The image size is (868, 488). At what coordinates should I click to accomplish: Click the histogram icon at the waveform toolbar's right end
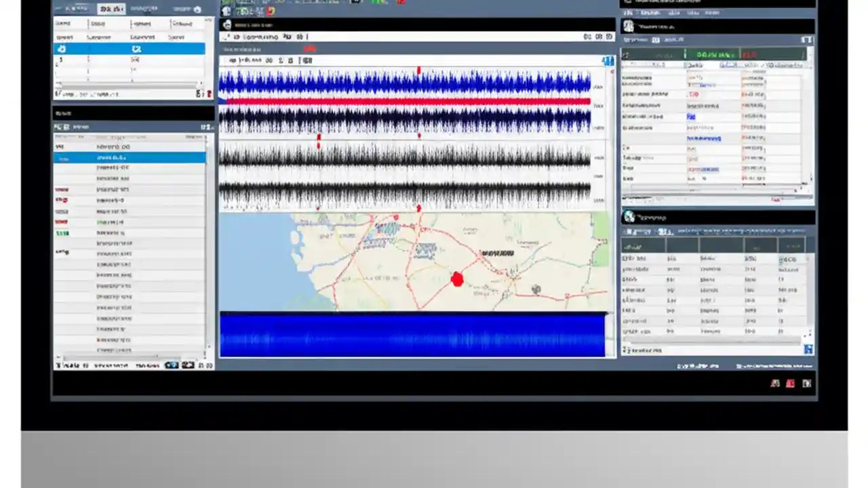click(x=607, y=60)
